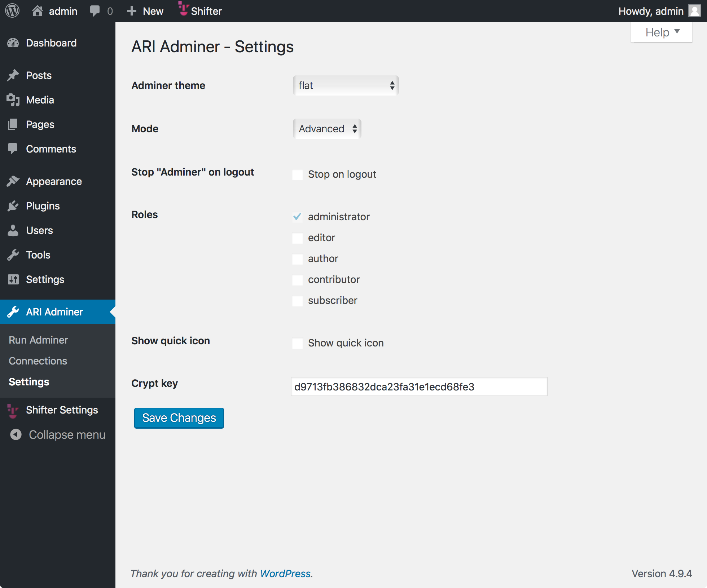Uncheck the administrator role checkbox
This screenshot has width=707, height=588.
(x=298, y=217)
